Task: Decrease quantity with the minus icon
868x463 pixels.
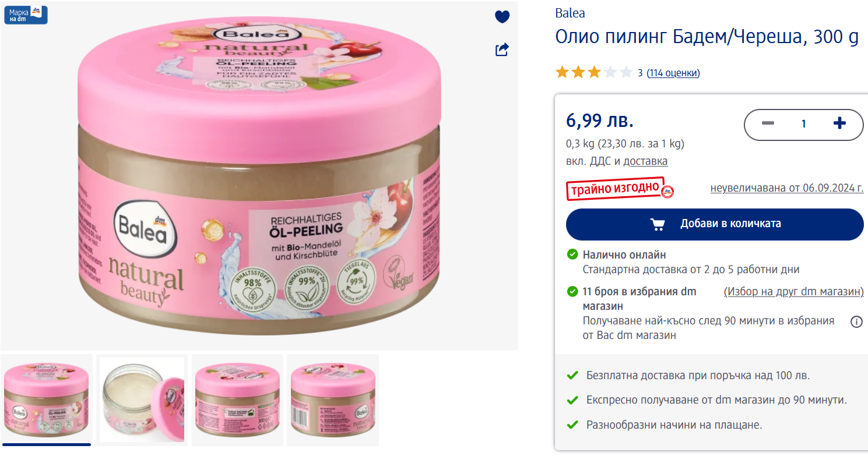Action: (x=768, y=123)
